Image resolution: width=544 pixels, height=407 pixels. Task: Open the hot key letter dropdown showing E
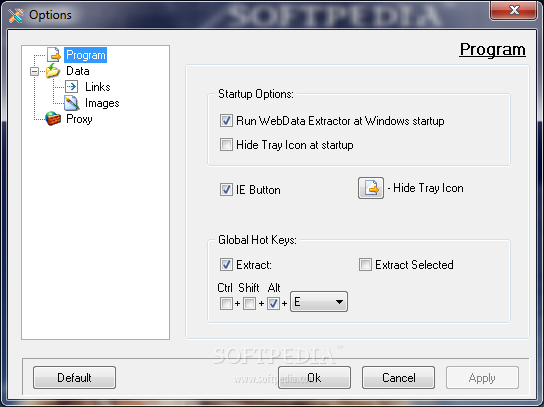(x=319, y=302)
